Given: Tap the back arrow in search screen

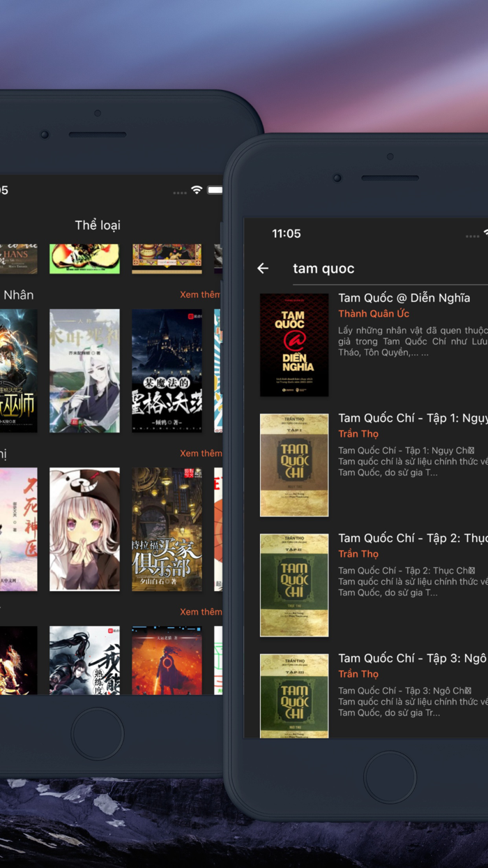Looking at the screenshot, I should (x=263, y=269).
